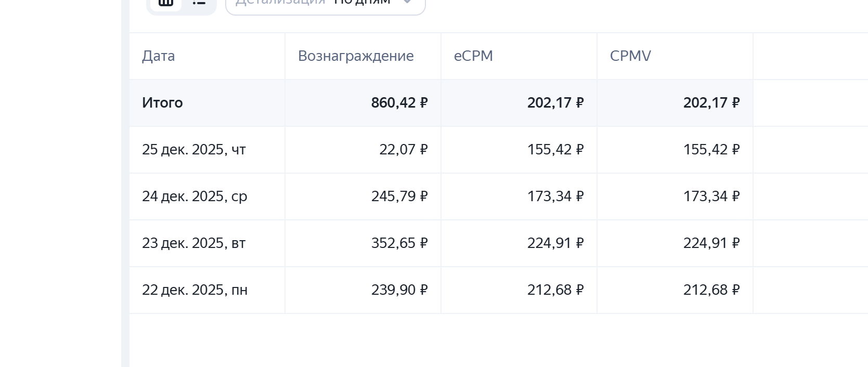The height and width of the screenshot is (367, 868).
Task: Click the eCPM value for 23 дек.
Action: click(555, 243)
